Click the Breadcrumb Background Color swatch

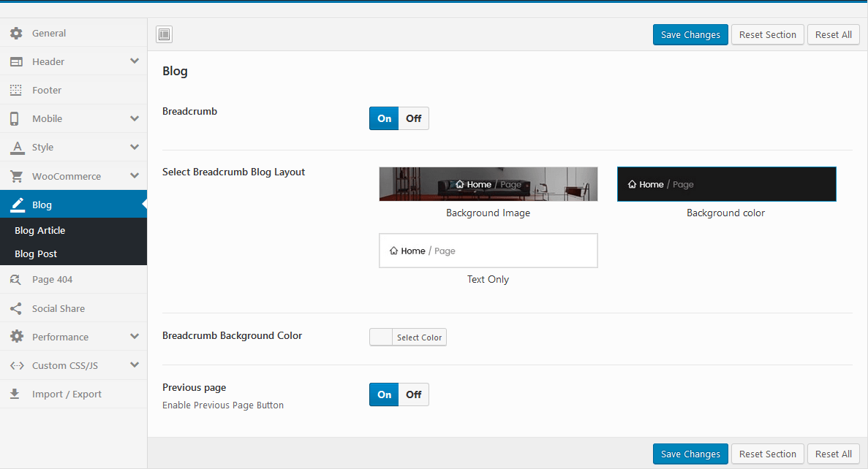pyautogui.click(x=381, y=337)
